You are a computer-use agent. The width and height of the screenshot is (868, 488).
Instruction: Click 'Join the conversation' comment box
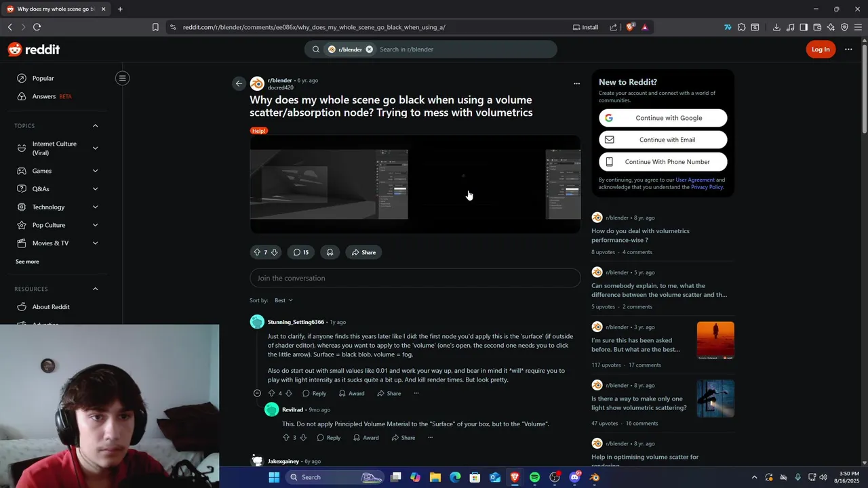[x=415, y=278]
